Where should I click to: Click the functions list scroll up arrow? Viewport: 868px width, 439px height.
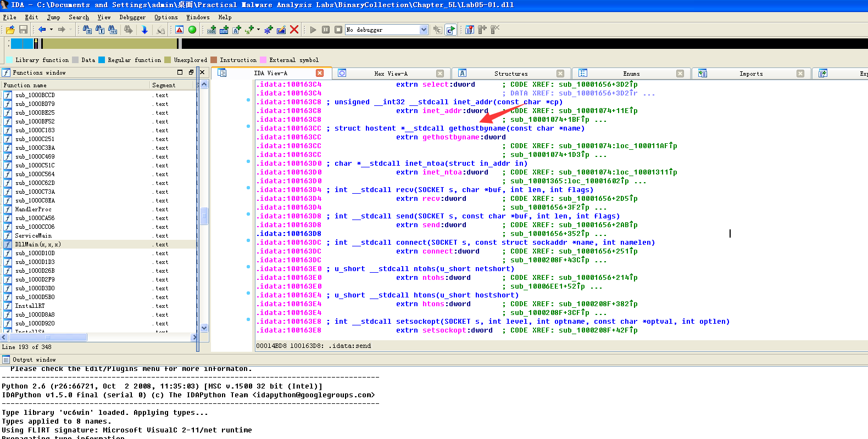pos(204,85)
